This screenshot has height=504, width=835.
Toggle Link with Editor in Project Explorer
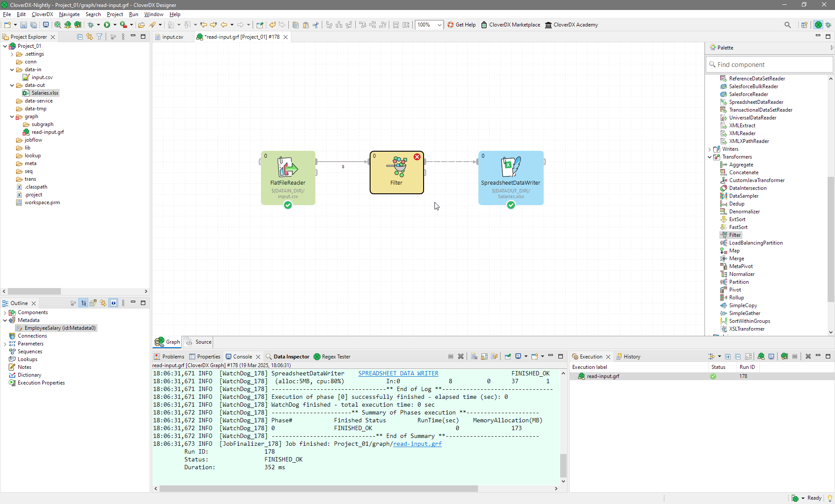[x=90, y=37]
